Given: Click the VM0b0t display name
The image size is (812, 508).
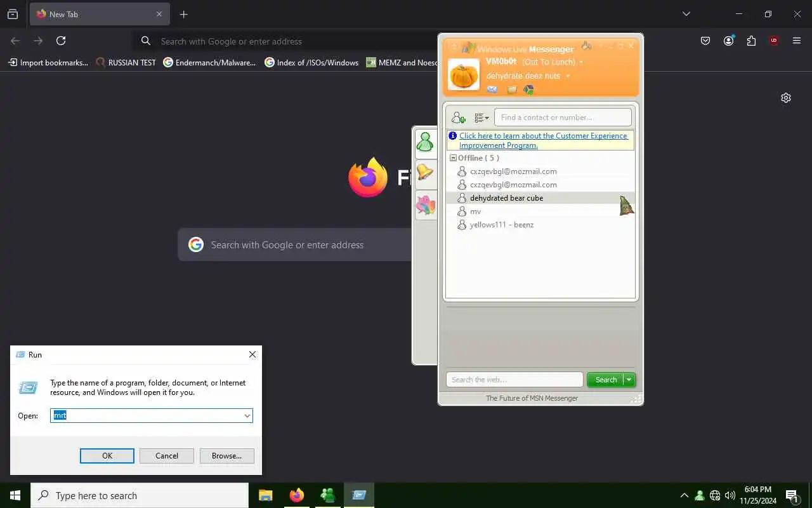Looking at the screenshot, I should point(501,62).
